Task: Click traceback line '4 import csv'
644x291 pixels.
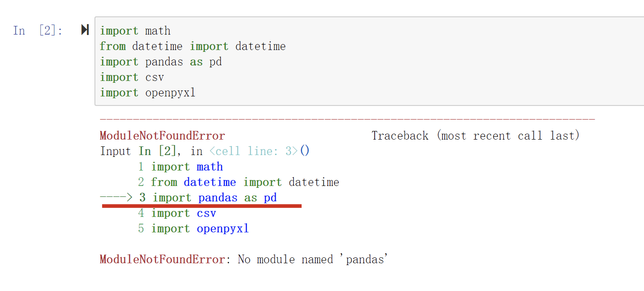Action: 177,213
